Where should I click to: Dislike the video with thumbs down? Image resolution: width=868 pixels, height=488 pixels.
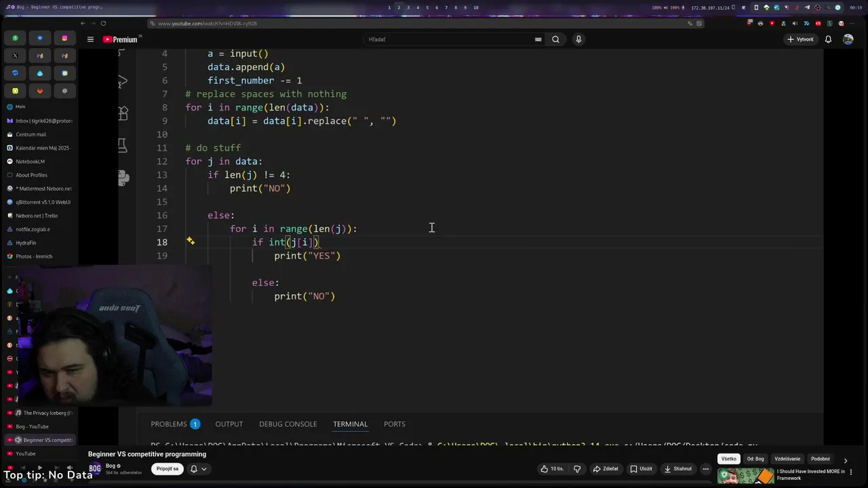[577, 468]
